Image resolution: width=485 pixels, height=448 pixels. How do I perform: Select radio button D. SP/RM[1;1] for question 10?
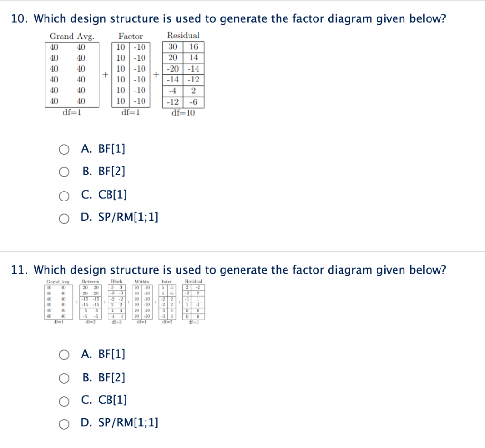pos(64,218)
